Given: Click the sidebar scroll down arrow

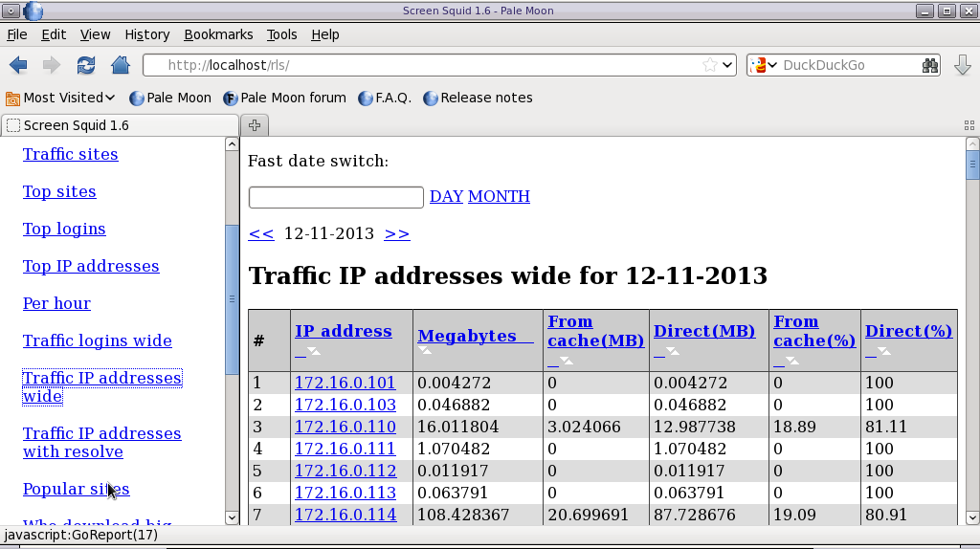Looking at the screenshot, I should click(232, 517).
